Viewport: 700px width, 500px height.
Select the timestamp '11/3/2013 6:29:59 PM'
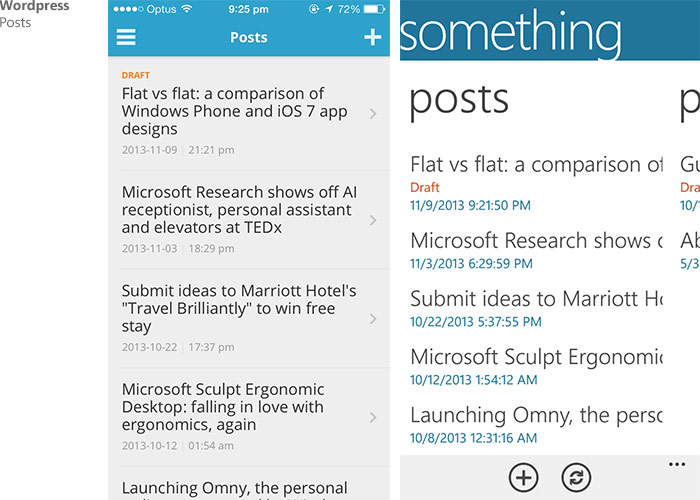pyautogui.click(x=471, y=263)
